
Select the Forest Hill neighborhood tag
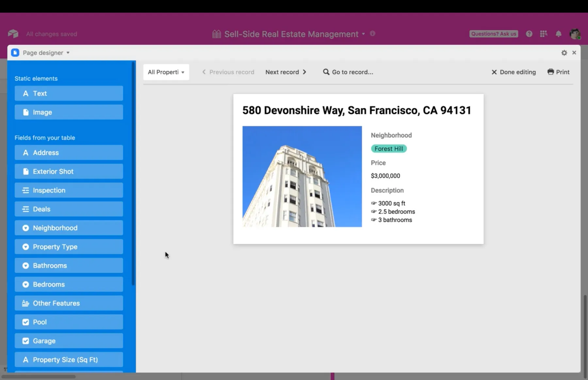(x=389, y=149)
